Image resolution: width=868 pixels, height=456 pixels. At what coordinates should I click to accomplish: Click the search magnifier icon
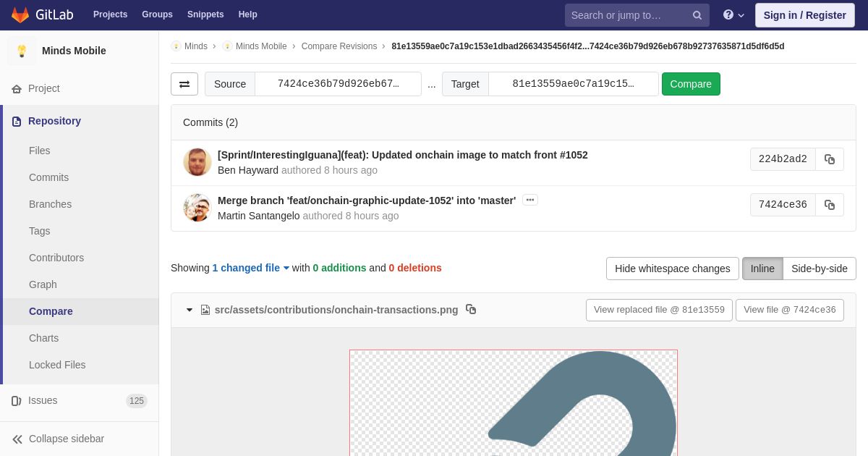pos(697,15)
